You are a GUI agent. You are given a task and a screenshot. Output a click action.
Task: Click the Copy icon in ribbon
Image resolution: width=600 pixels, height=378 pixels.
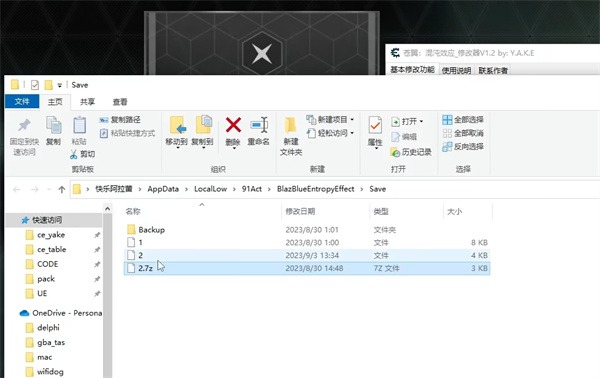(x=54, y=125)
